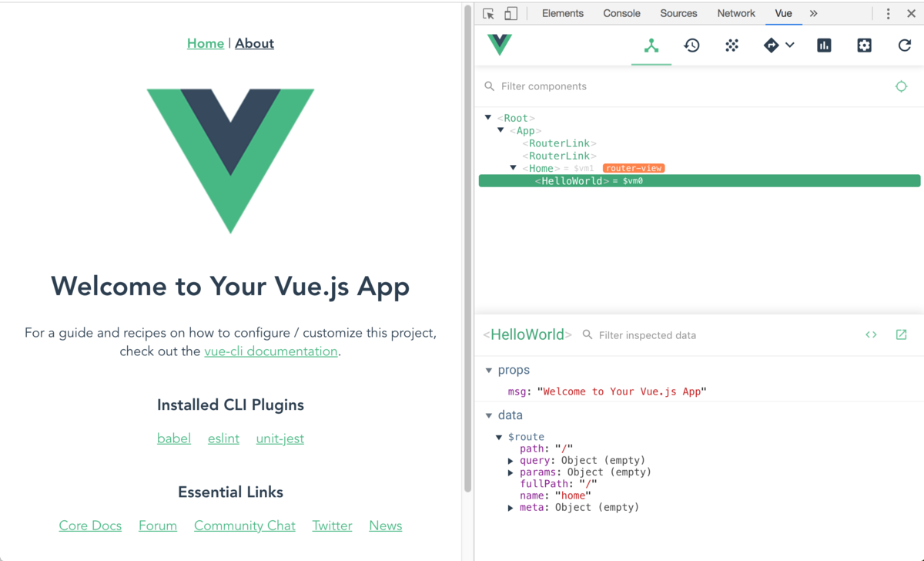Click the msg prop value string
Viewport: 924px width, 561px height.
(x=621, y=391)
